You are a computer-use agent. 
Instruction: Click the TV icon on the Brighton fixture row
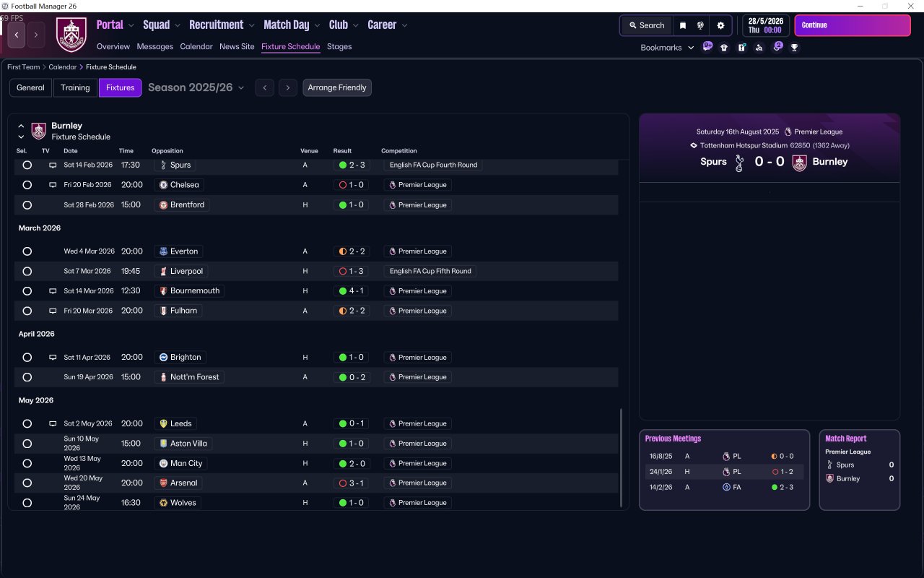(53, 358)
